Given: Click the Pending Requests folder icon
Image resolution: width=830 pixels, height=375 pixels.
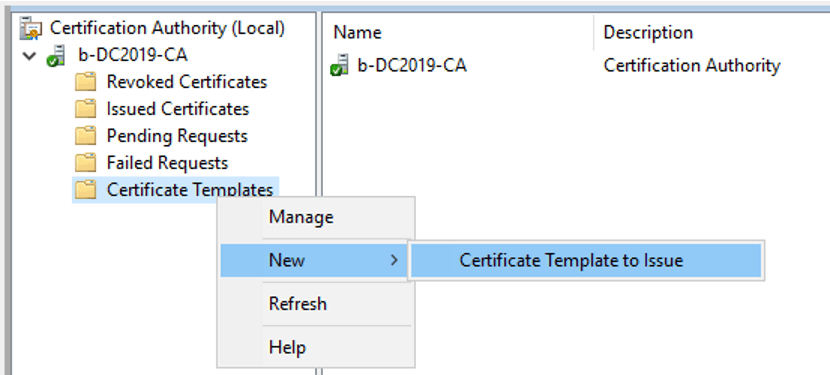Looking at the screenshot, I should point(85,136).
